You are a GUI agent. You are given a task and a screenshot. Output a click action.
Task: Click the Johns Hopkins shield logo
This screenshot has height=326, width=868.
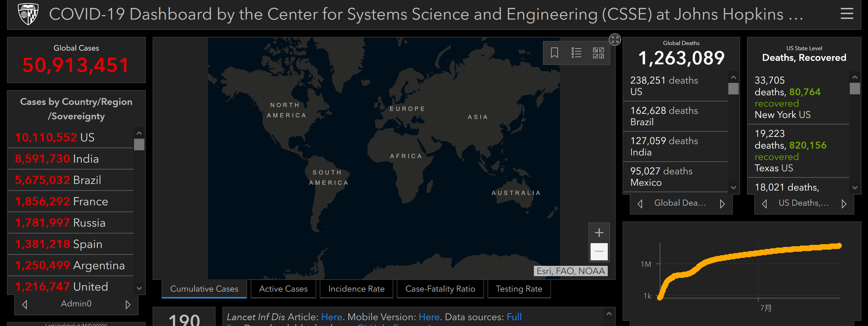[28, 14]
